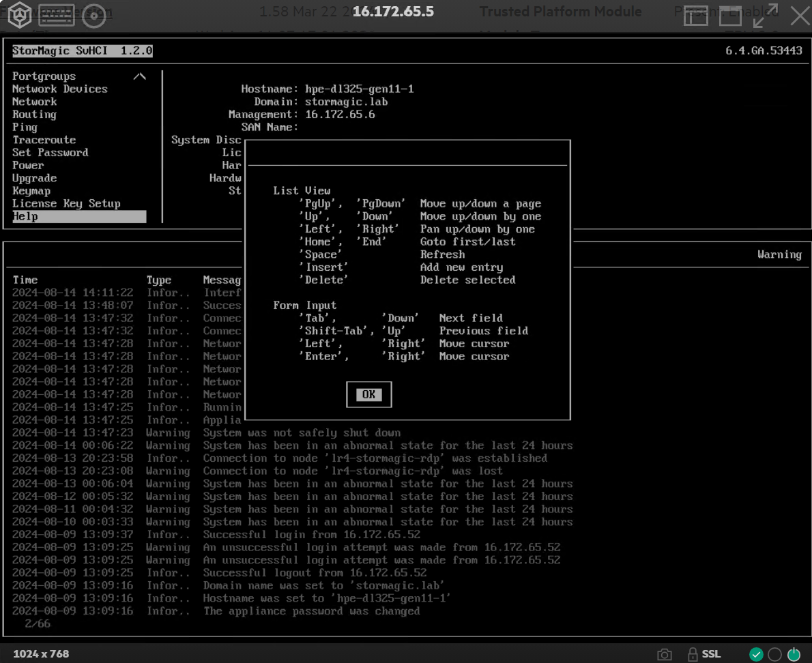Select Ping in the side menu
The image size is (812, 663).
pos(25,128)
